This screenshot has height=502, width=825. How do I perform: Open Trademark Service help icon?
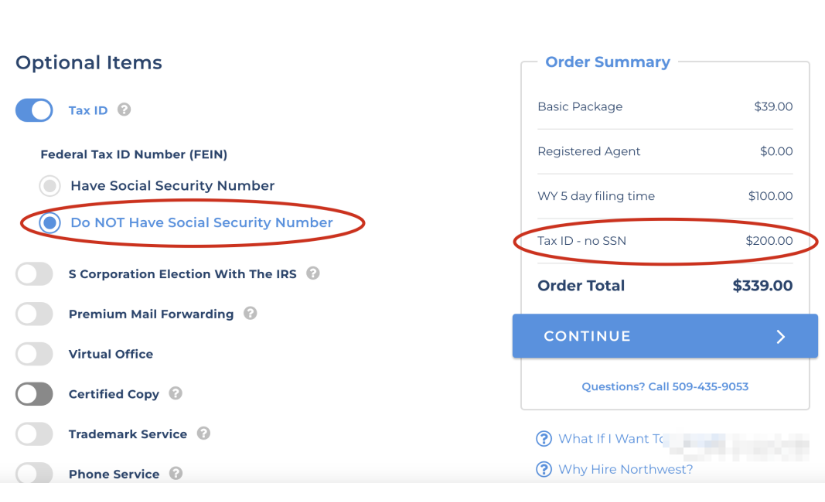203,433
